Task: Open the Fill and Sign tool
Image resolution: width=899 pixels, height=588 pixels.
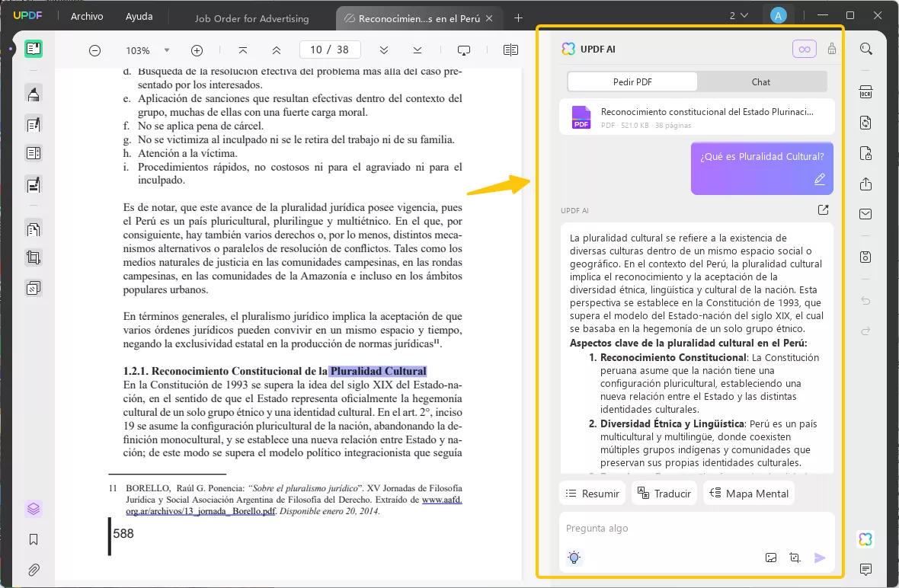Action: click(x=34, y=184)
